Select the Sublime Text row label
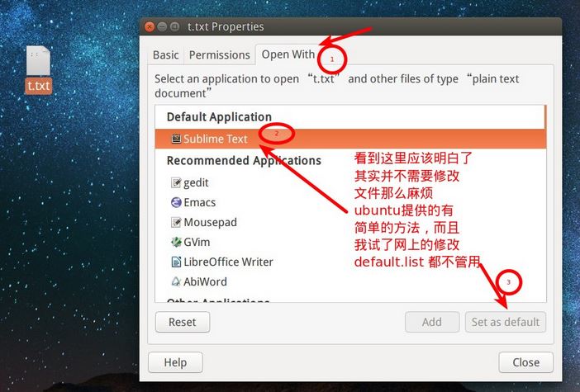580x392 pixels. (216, 139)
